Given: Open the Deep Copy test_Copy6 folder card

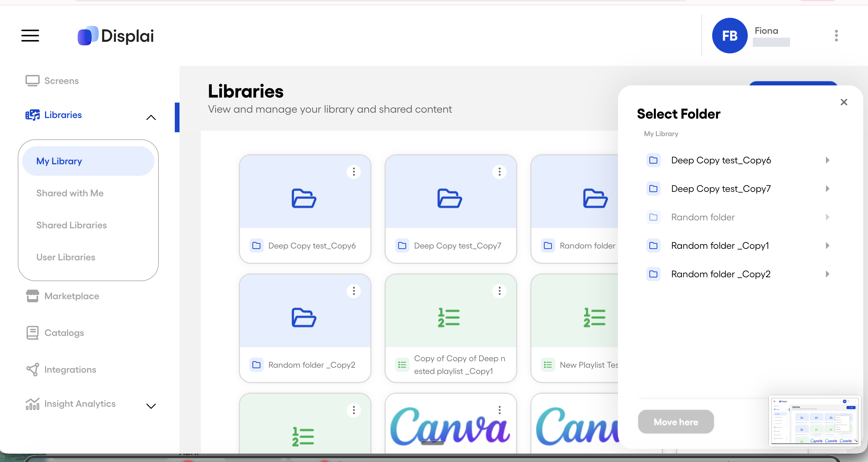Looking at the screenshot, I should click(305, 209).
